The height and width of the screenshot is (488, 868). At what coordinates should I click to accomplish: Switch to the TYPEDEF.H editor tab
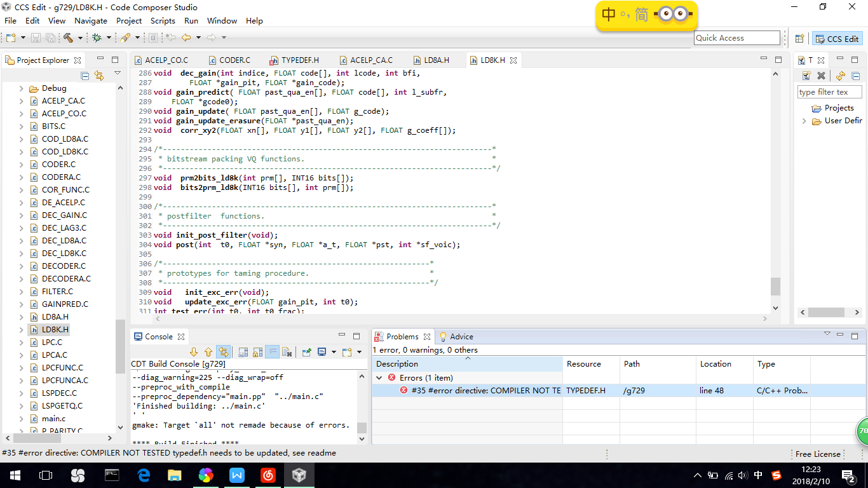[299, 60]
